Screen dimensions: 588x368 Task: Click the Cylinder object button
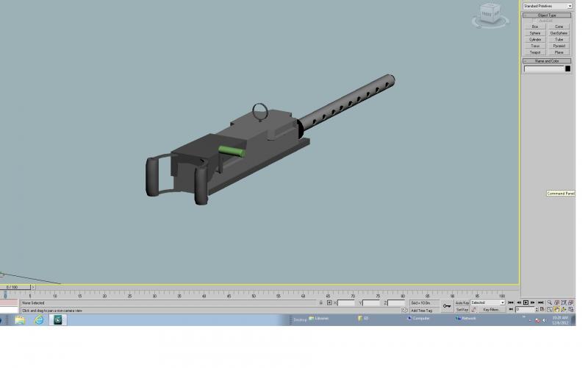[x=535, y=40]
